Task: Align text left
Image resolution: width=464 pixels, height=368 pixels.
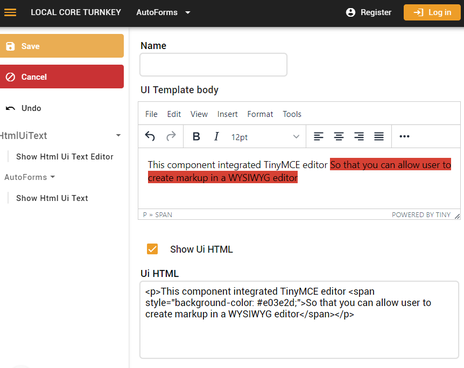Action: pos(319,136)
